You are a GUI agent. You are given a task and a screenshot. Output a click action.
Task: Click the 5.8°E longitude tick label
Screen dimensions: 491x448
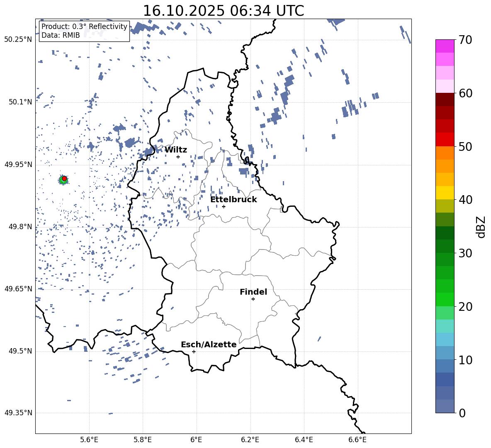(x=143, y=440)
